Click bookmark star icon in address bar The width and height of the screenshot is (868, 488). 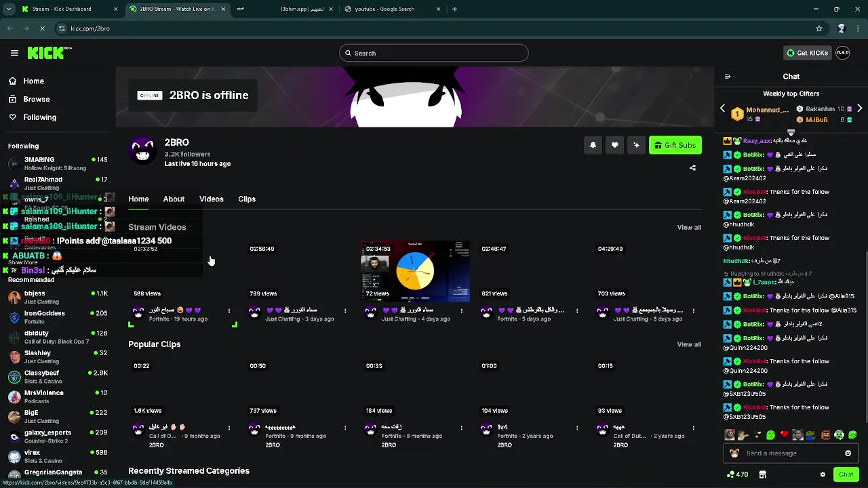click(819, 28)
